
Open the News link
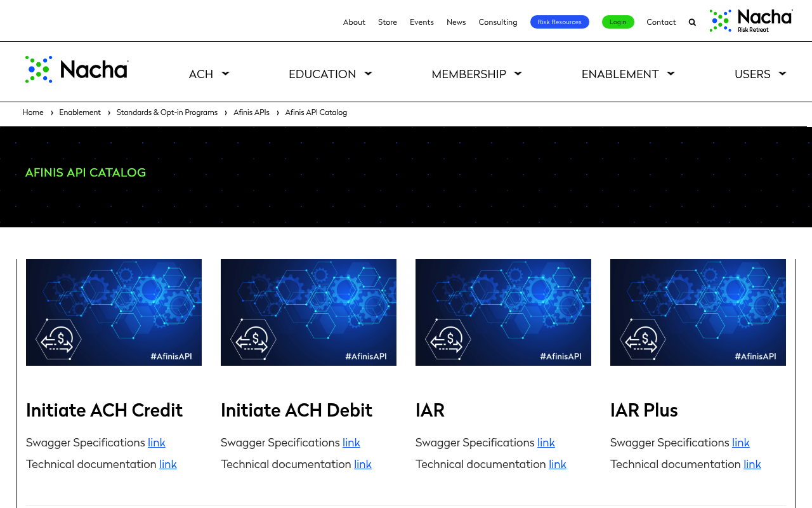click(x=456, y=22)
